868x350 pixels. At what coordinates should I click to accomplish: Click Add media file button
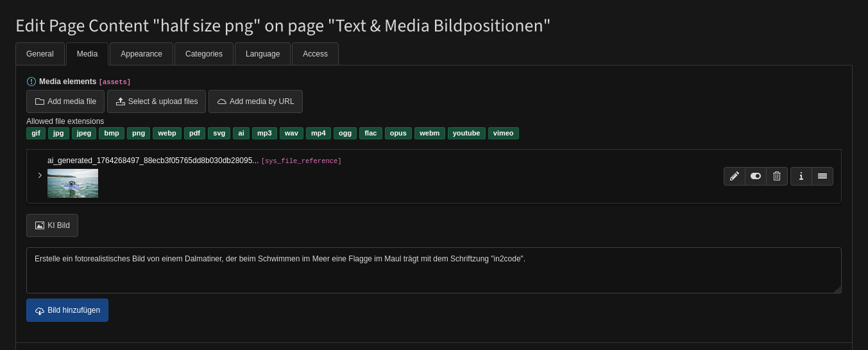(65, 101)
